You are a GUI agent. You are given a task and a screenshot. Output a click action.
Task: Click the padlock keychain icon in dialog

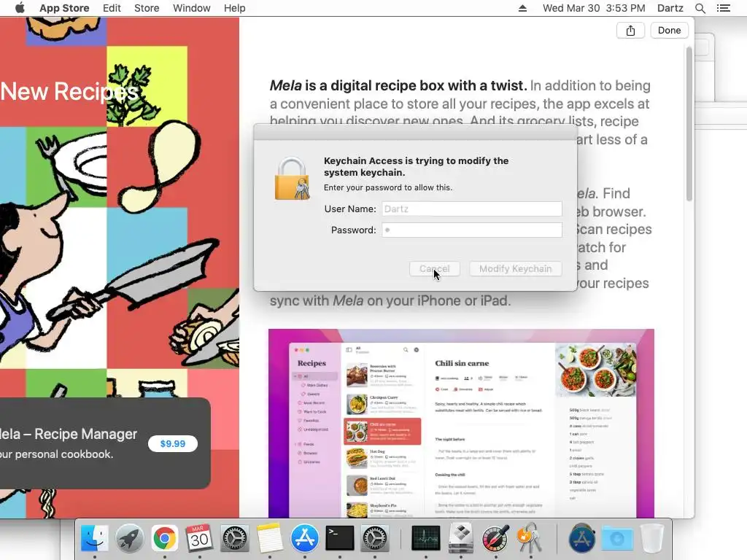tap(292, 179)
